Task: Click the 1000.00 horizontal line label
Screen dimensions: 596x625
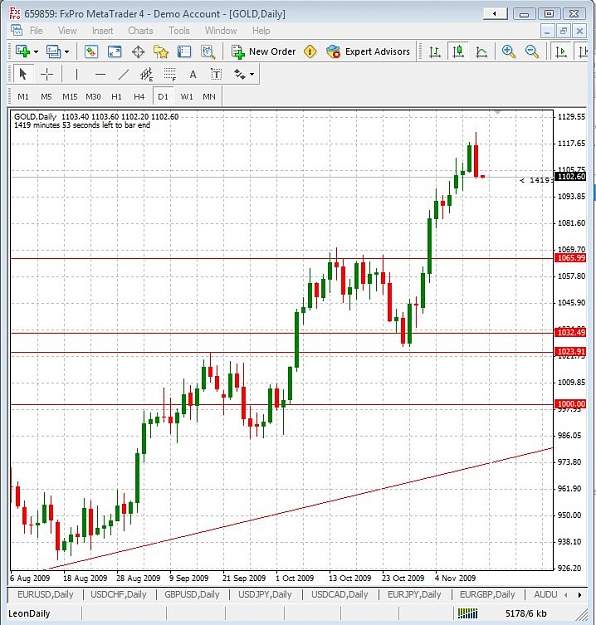Action: point(571,404)
